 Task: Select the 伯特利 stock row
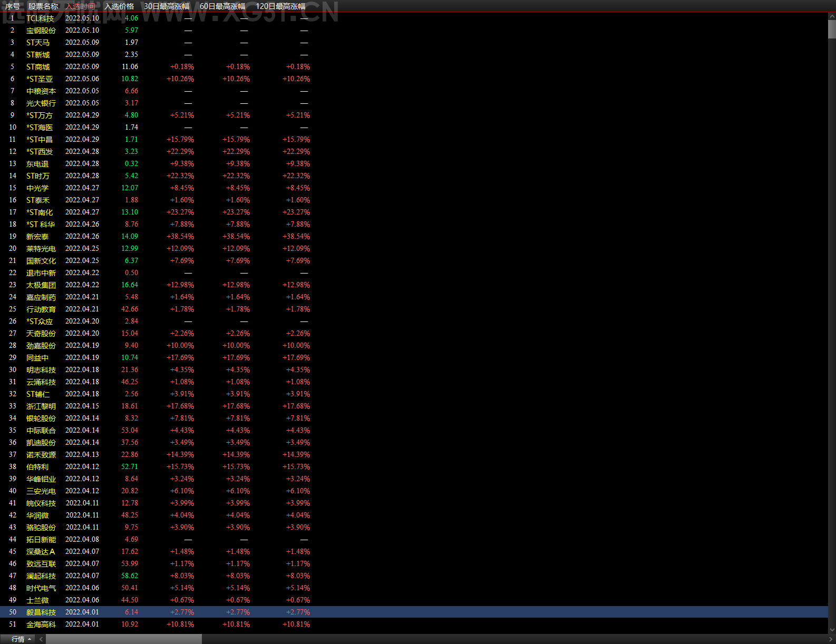(414, 466)
